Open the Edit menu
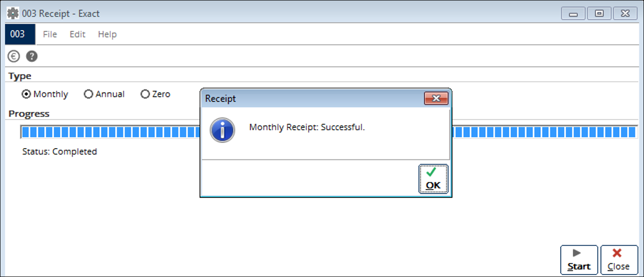 click(x=78, y=34)
